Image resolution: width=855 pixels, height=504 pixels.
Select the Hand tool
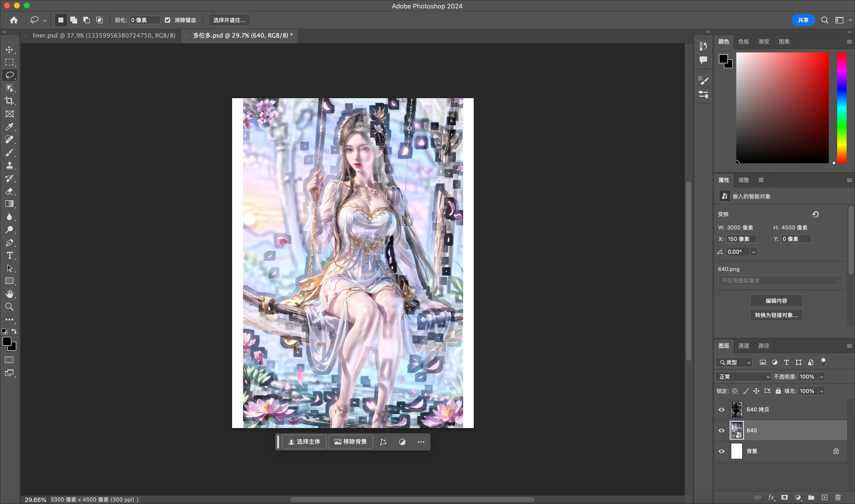tap(9, 294)
